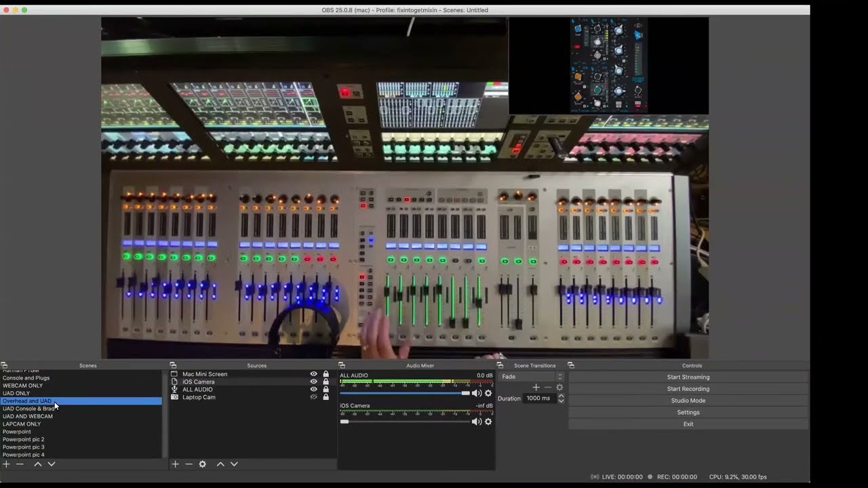Image resolution: width=868 pixels, height=488 pixels.
Task: Click the REC 00:00:00 status indicator
Action: (x=672, y=477)
